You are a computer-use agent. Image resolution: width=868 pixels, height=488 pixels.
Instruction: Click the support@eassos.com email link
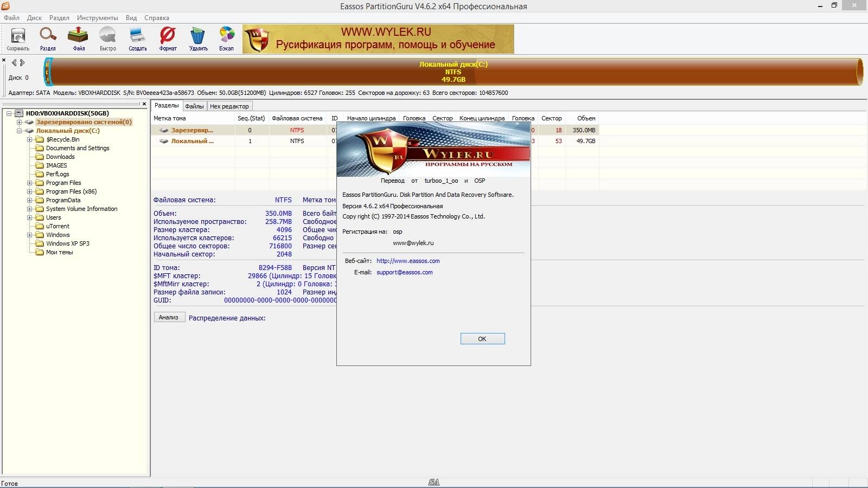tap(405, 272)
